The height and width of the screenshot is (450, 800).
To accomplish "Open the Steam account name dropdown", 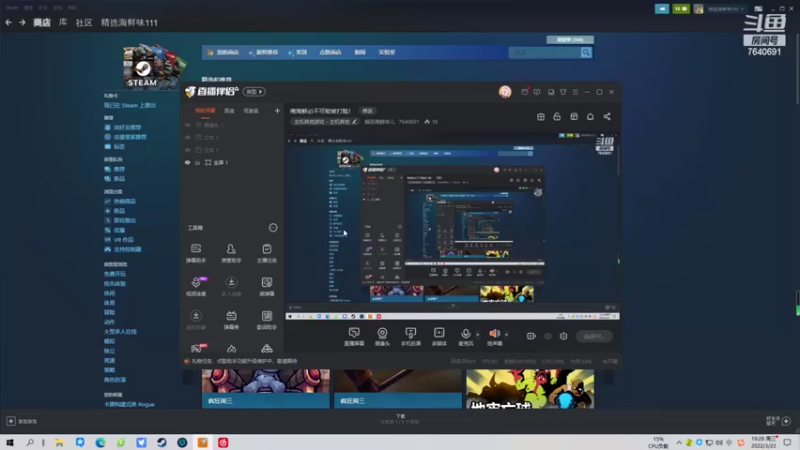I will 725,9.
